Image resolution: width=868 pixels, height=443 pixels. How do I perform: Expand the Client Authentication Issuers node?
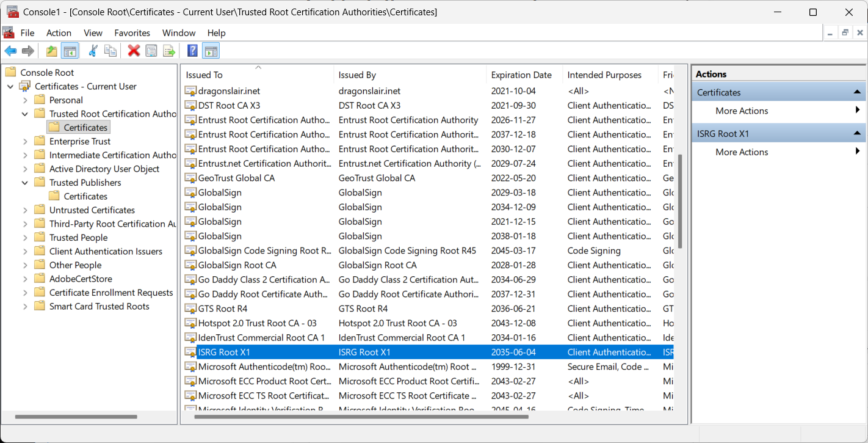click(x=25, y=252)
